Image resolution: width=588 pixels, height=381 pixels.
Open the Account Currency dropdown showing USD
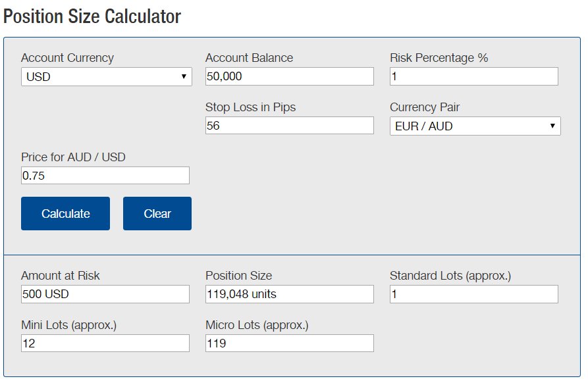click(x=107, y=77)
